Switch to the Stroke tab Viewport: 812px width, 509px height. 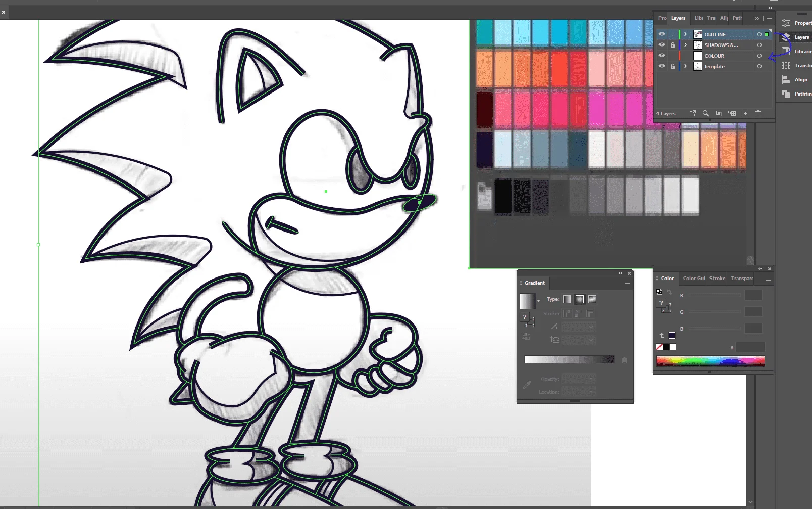point(717,279)
